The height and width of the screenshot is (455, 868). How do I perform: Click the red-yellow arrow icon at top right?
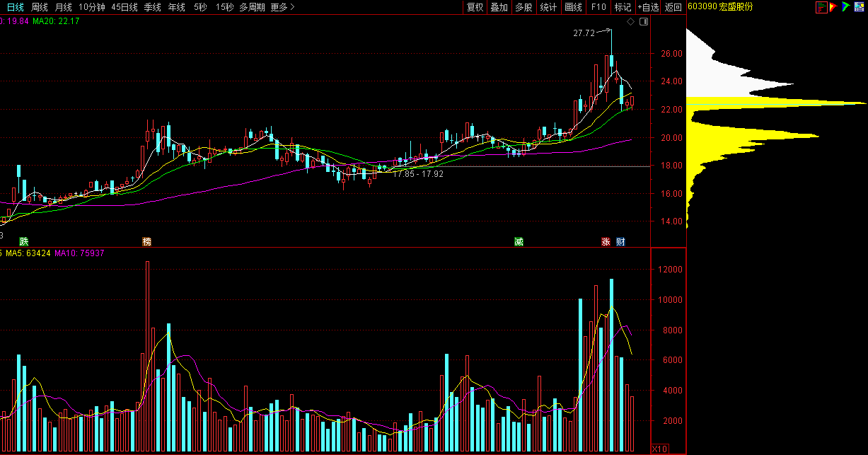(x=833, y=7)
